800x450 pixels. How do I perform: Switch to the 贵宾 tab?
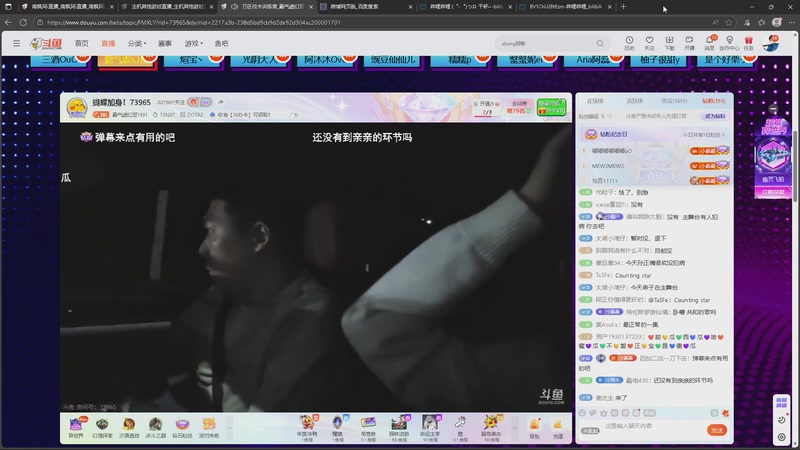click(x=674, y=101)
